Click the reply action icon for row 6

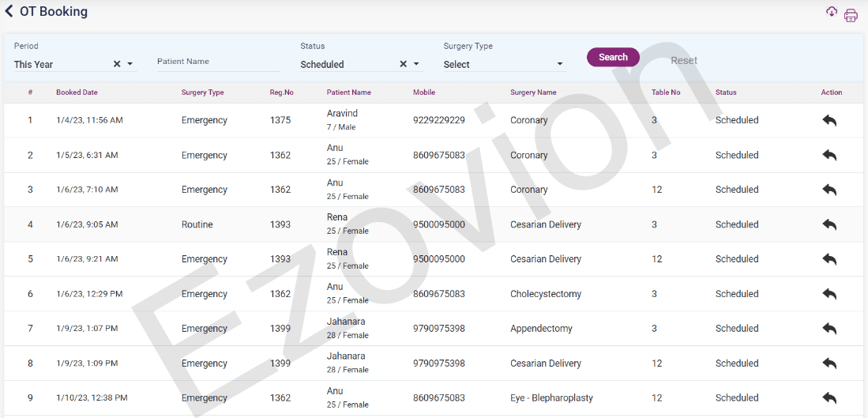pyautogui.click(x=829, y=294)
